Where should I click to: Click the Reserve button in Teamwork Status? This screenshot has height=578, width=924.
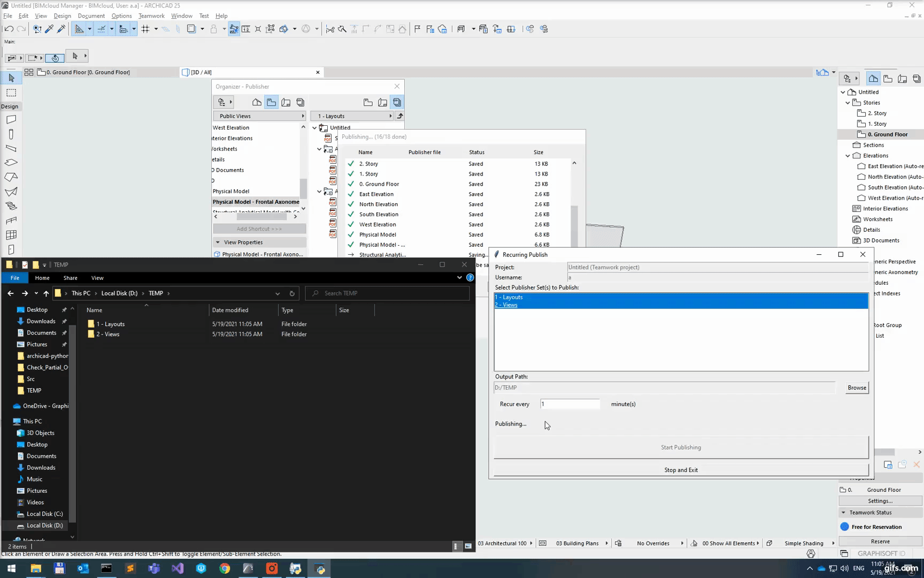(880, 541)
